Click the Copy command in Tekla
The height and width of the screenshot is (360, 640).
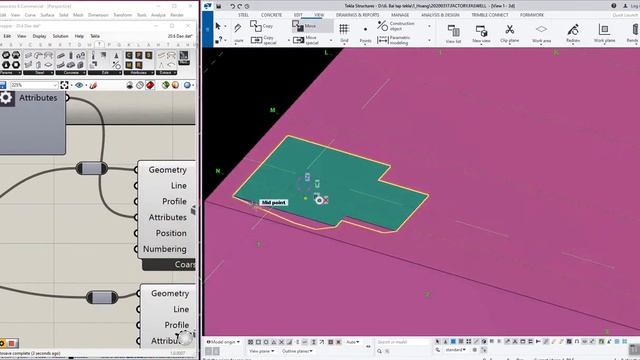[262, 26]
